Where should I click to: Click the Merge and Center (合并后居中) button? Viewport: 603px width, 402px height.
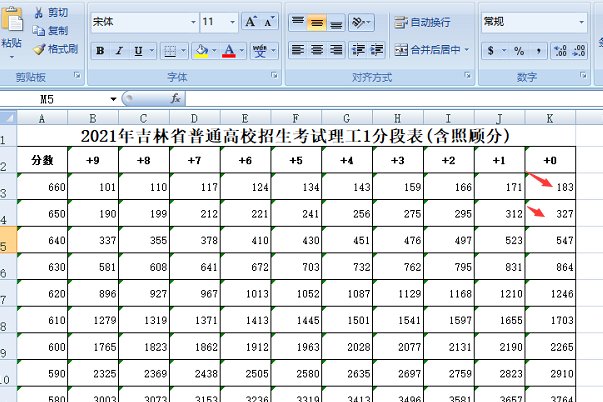click(428, 50)
